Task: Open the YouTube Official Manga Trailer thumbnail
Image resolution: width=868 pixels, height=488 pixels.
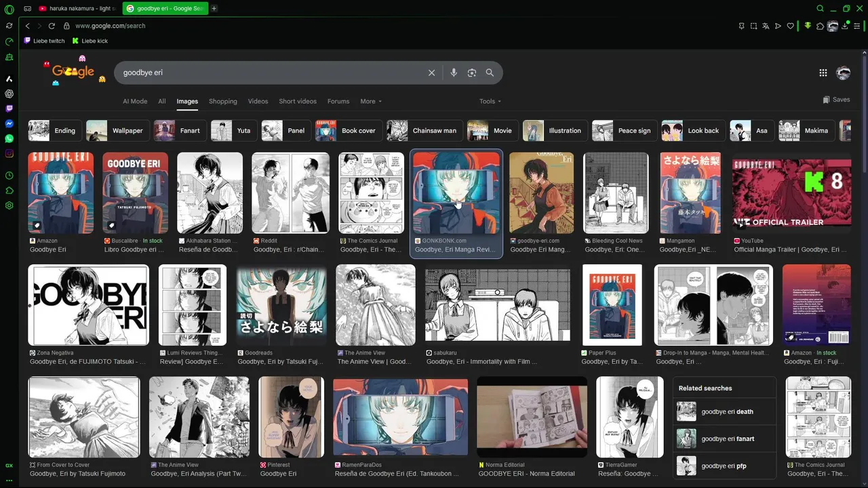Action: click(791, 193)
